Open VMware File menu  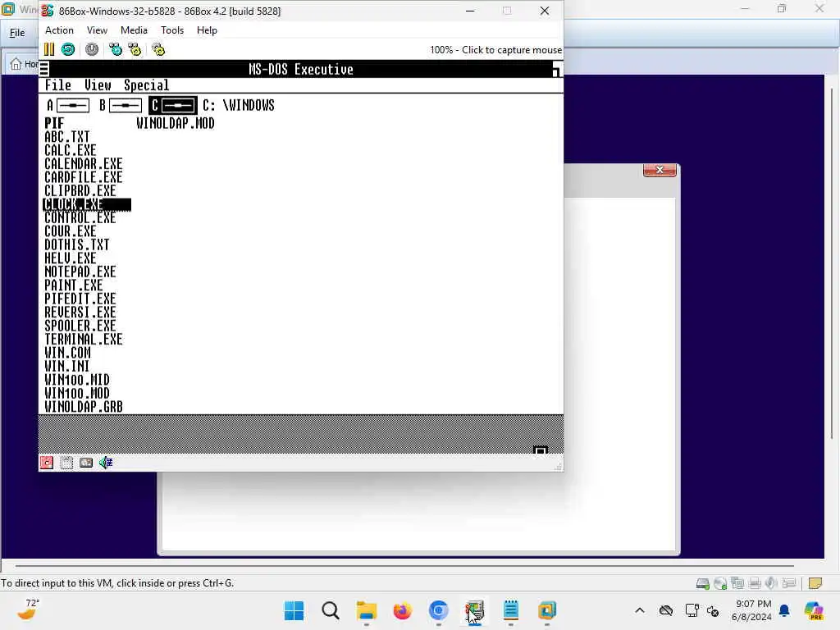(17, 33)
